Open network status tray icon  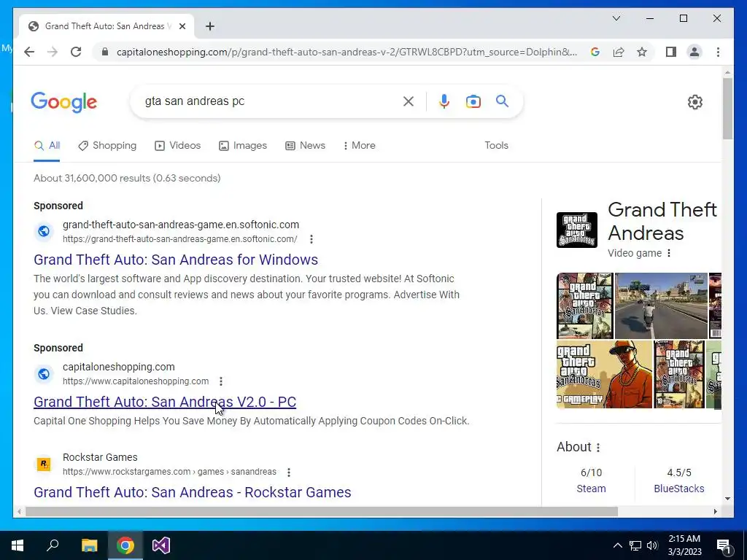635,545
